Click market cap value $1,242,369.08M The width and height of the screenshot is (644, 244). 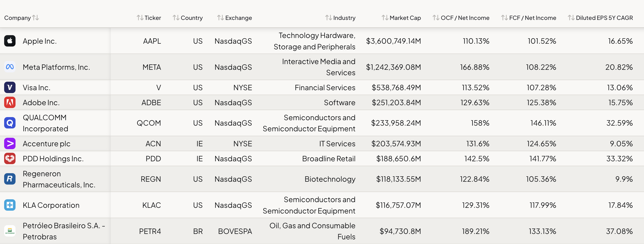click(394, 67)
